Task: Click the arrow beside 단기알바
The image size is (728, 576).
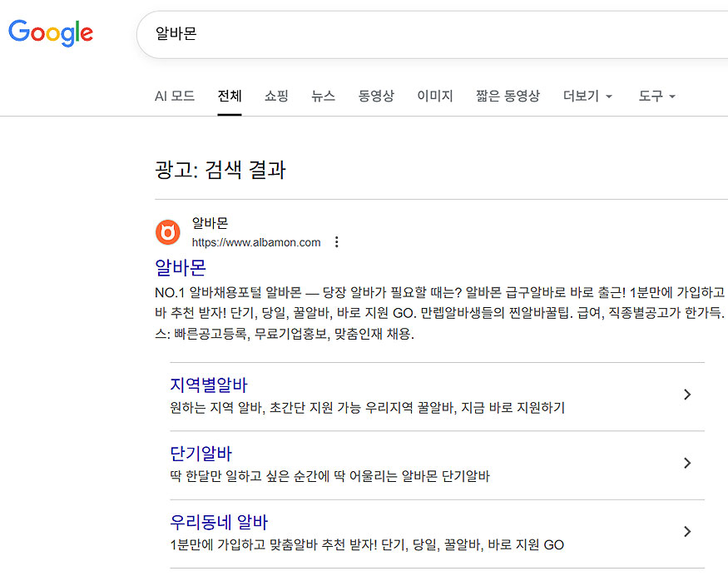Action: (x=687, y=463)
